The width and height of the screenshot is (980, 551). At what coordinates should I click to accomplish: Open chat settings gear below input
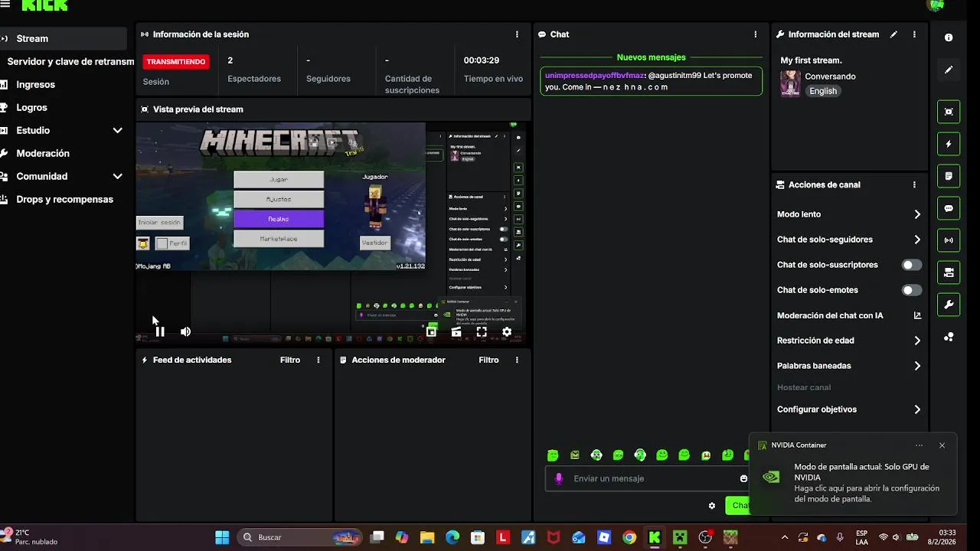[x=712, y=505]
